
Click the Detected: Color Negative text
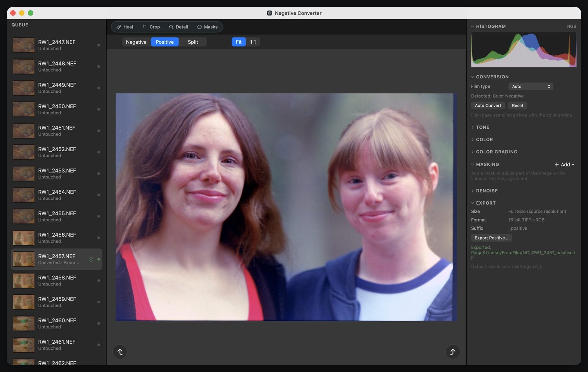pyautogui.click(x=497, y=96)
